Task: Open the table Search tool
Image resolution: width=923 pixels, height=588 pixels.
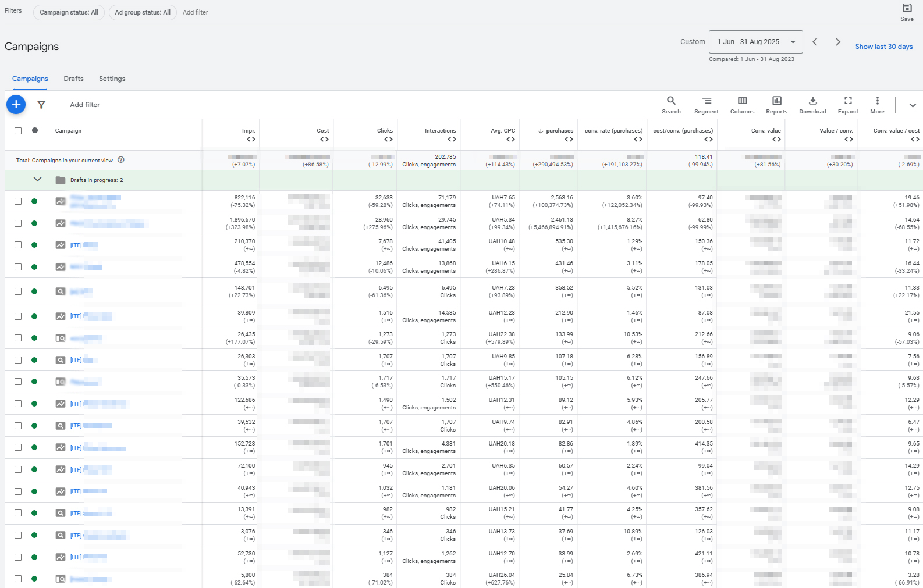Action: tap(671, 105)
